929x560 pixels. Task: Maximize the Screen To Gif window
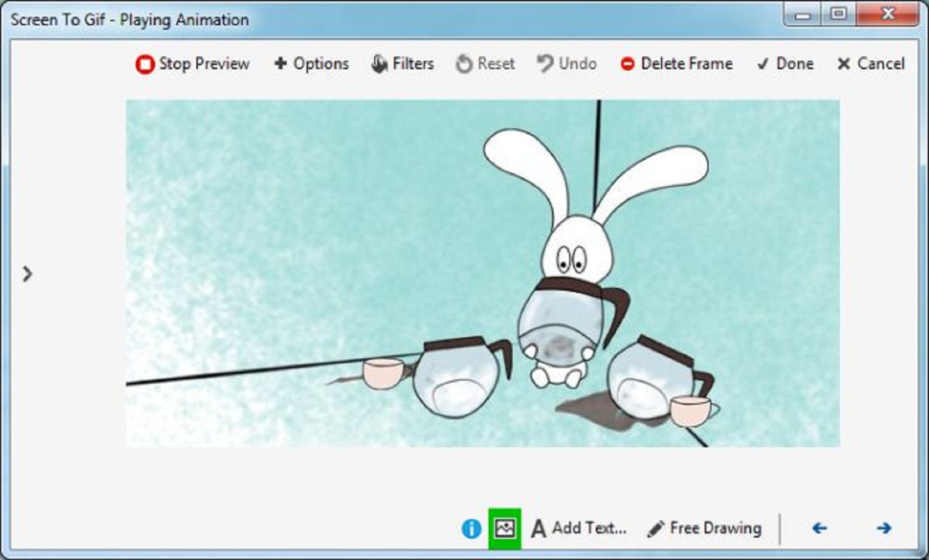[839, 14]
